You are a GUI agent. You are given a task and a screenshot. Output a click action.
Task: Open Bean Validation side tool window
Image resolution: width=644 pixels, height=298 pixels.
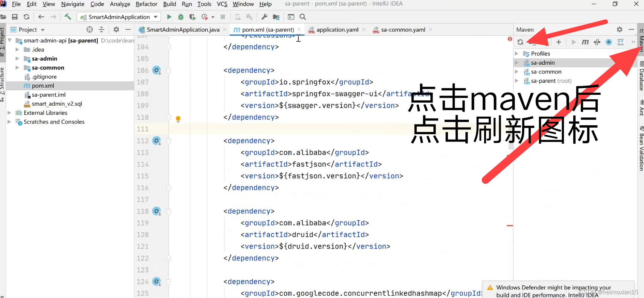point(641,148)
